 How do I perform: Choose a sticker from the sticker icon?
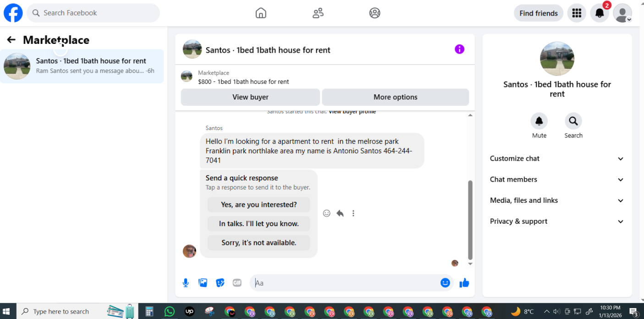tap(220, 283)
